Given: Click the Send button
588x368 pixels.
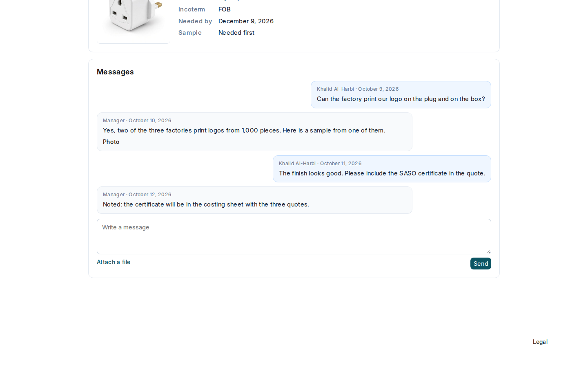Looking at the screenshot, I should pyautogui.click(x=481, y=264).
